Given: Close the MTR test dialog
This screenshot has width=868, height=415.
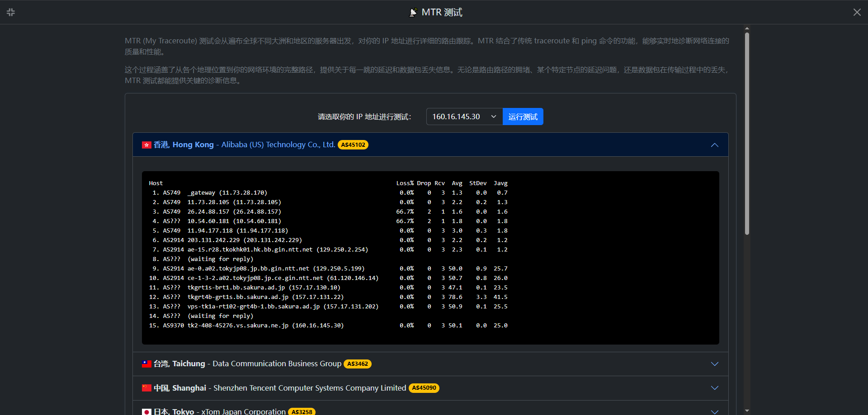Looking at the screenshot, I should pyautogui.click(x=857, y=12).
